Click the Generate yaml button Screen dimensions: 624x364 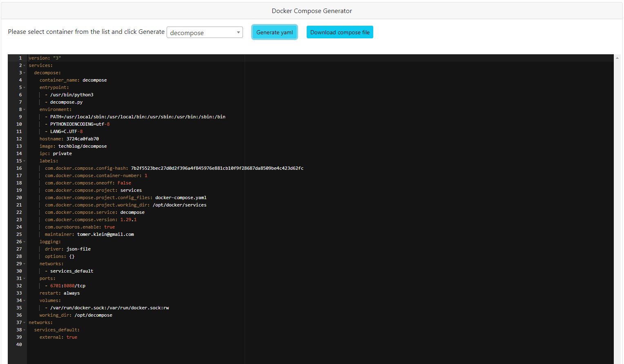(274, 32)
